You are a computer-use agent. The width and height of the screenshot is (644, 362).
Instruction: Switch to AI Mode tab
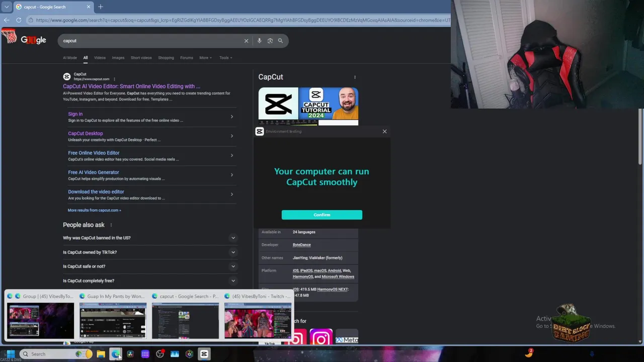coord(70,58)
